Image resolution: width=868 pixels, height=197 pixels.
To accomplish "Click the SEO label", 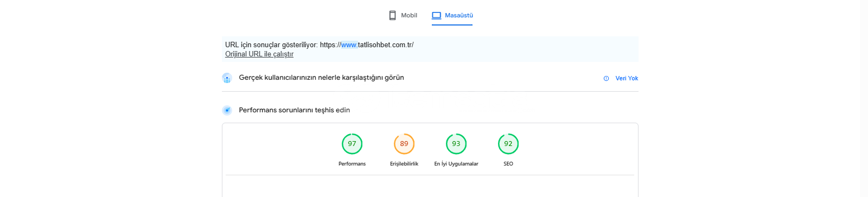I will pyautogui.click(x=508, y=164).
